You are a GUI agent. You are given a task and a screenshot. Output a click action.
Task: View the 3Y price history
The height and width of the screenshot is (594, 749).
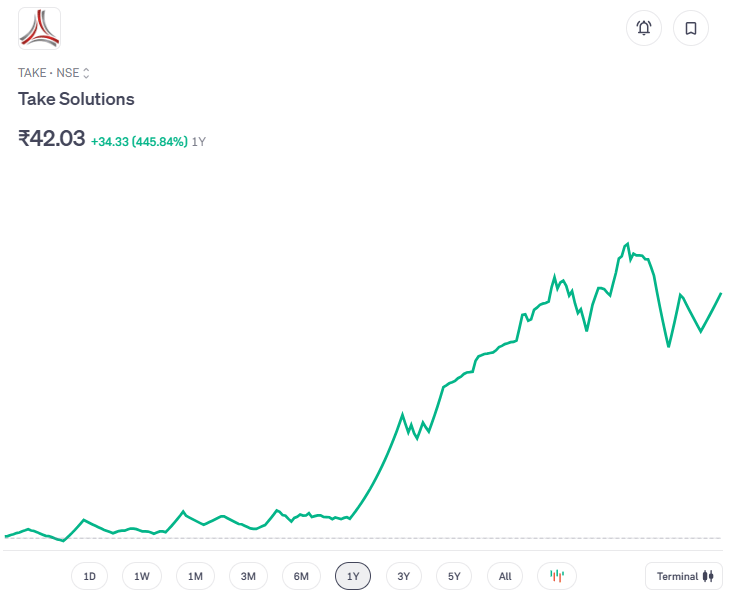tap(404, 576)
